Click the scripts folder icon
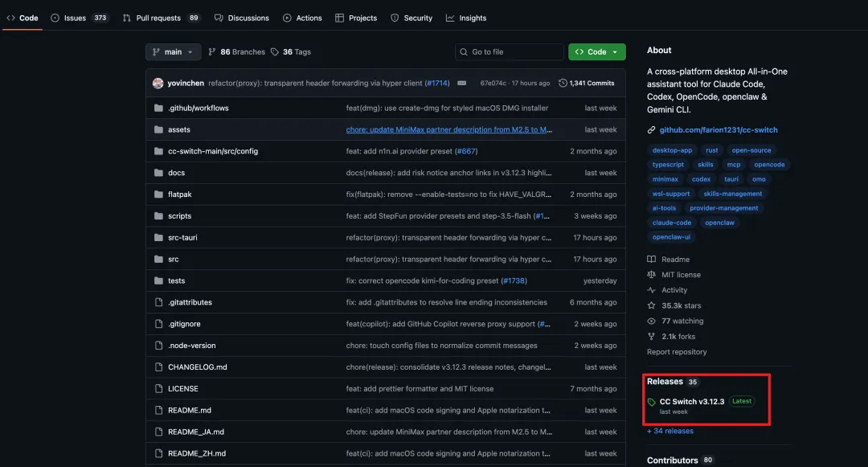868x467 pixels. pos(158,215)
